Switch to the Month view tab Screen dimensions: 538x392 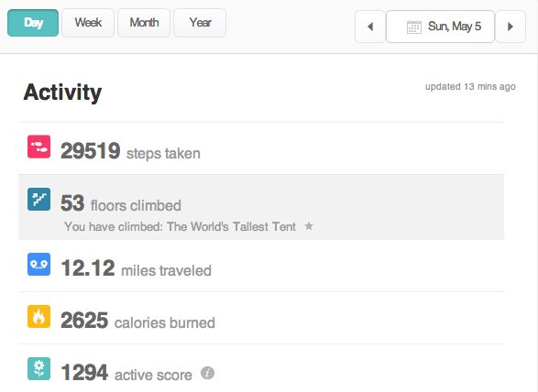pos(144,23)
